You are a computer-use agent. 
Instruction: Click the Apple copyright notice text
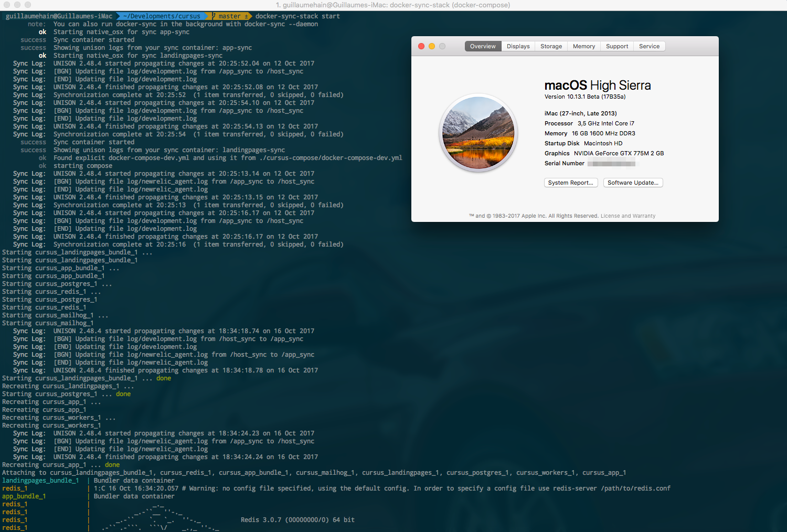pyautogui.click(x=534, y=216)
